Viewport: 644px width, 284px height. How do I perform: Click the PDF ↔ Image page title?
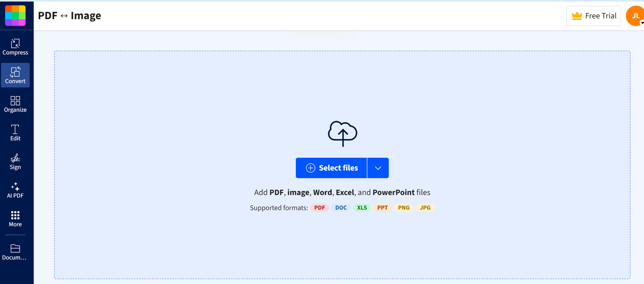(69, 16)
